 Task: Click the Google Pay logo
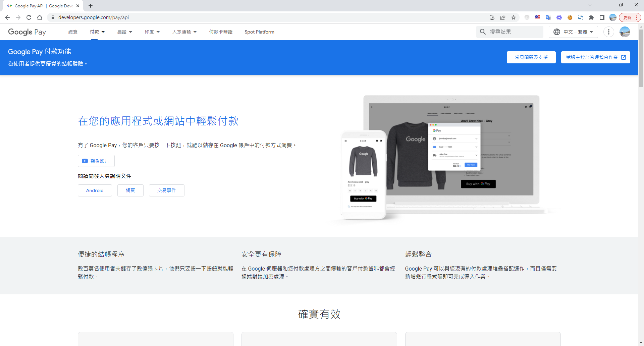point(27,32)
